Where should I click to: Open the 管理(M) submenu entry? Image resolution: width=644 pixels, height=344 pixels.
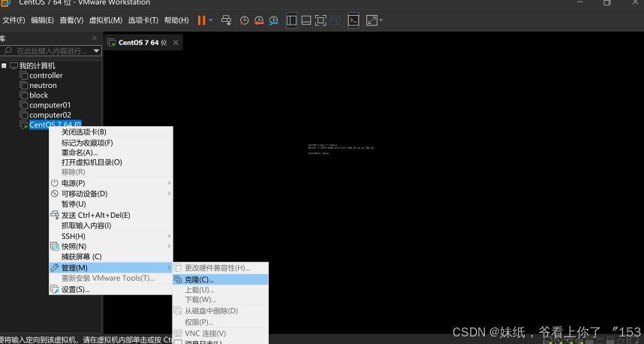pos(111,267)
